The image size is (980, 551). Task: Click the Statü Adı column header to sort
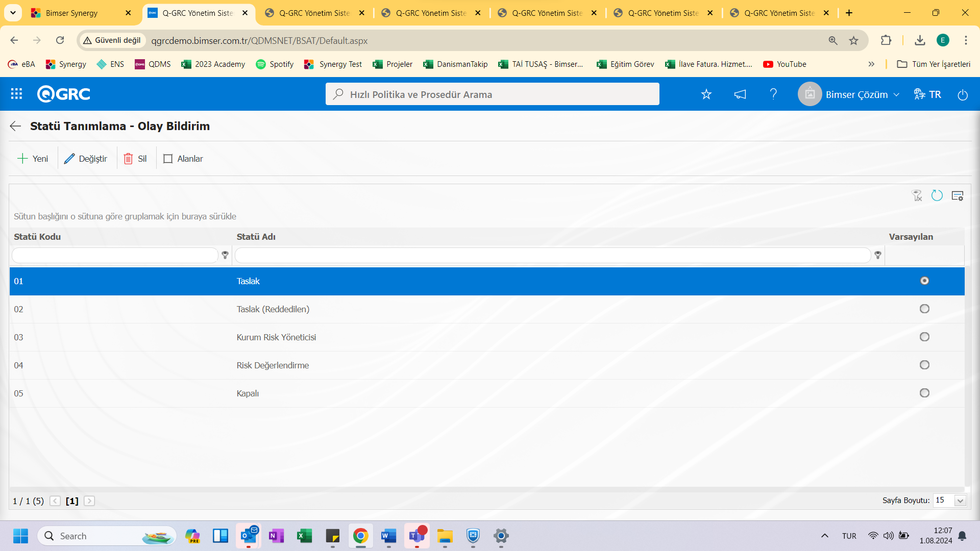coord(256,237)
